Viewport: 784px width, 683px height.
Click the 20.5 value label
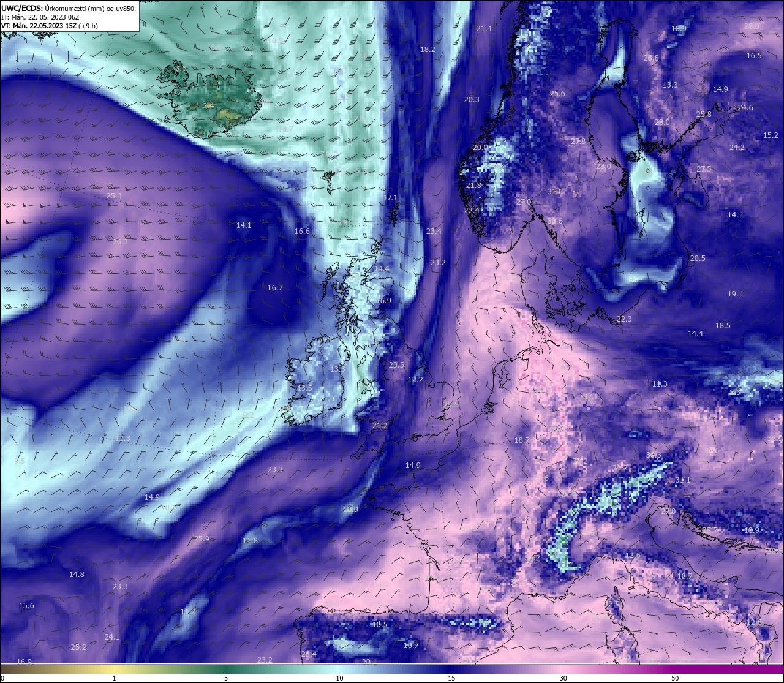coord(698,258)
